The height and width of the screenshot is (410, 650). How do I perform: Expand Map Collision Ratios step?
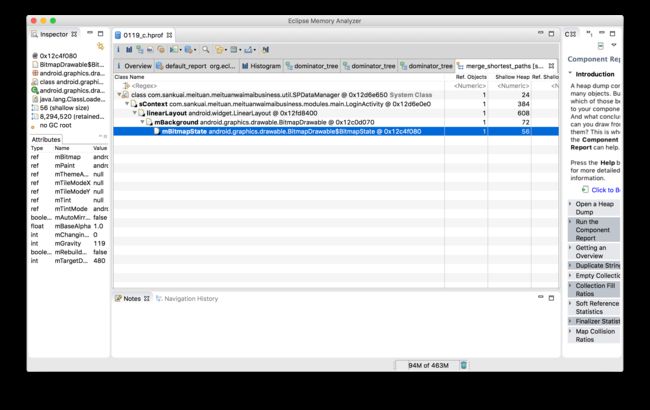570,331
